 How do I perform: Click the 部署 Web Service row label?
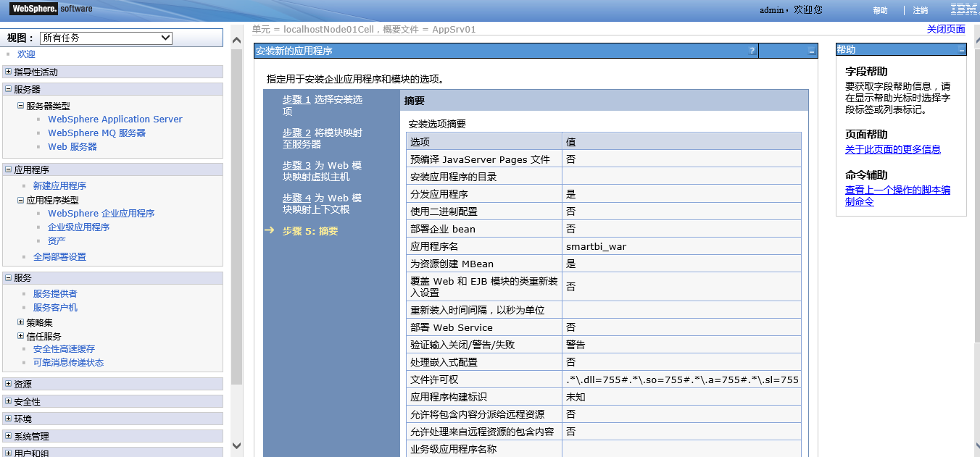[x=452, y=327]
